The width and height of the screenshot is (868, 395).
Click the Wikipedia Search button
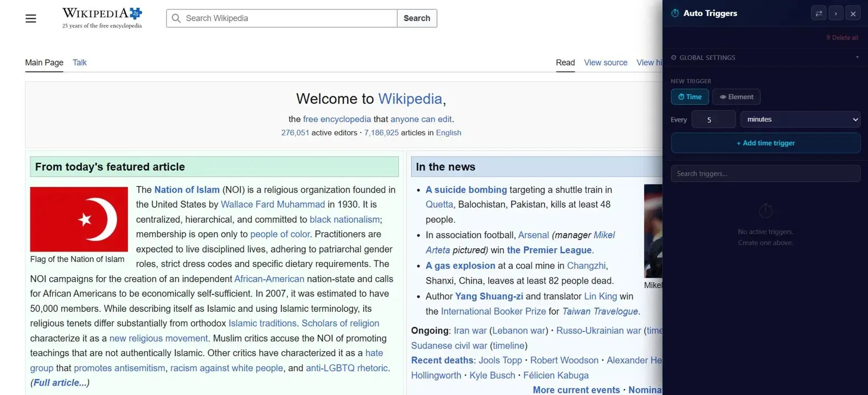tap(417, 18)
